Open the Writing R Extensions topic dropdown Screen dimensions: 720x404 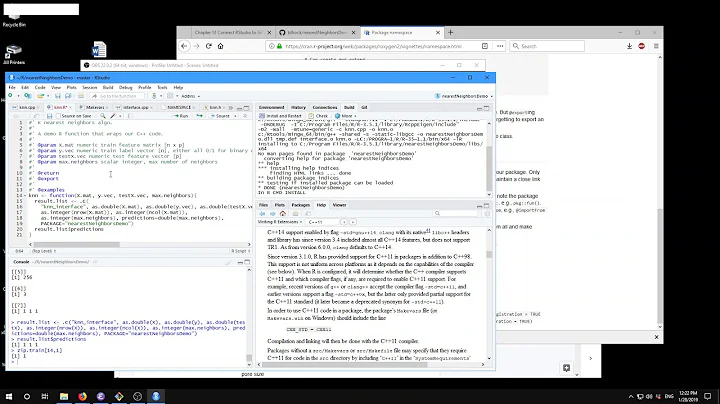click(280, 222)
